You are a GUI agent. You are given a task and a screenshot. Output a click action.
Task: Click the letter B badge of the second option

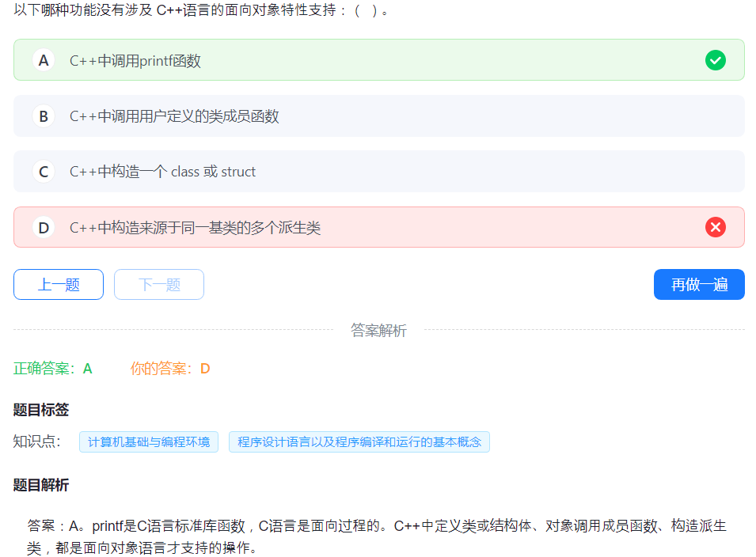[44, 116]
